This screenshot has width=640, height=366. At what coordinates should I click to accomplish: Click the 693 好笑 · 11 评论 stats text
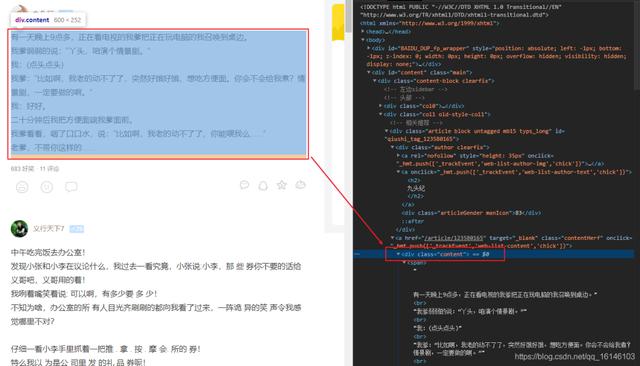(x=35, y=169)
